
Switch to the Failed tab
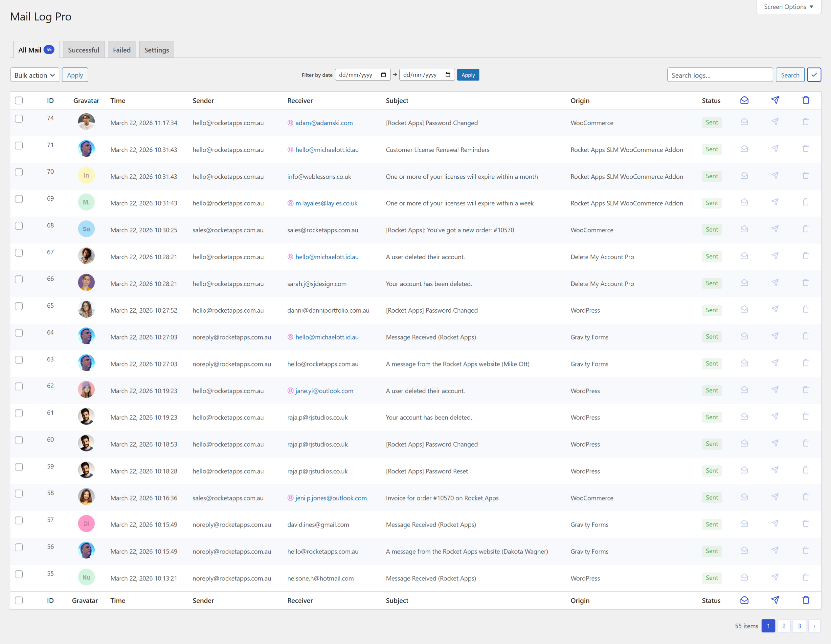click(121, 49)
